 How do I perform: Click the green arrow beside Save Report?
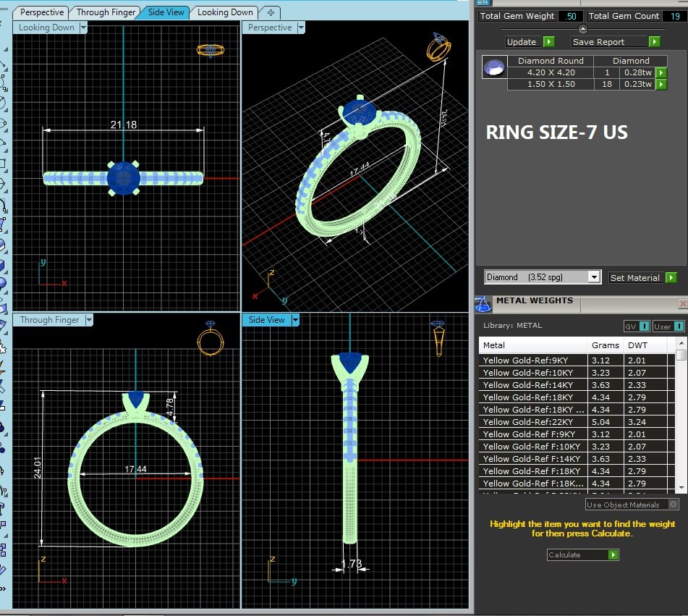click(654, 42)
